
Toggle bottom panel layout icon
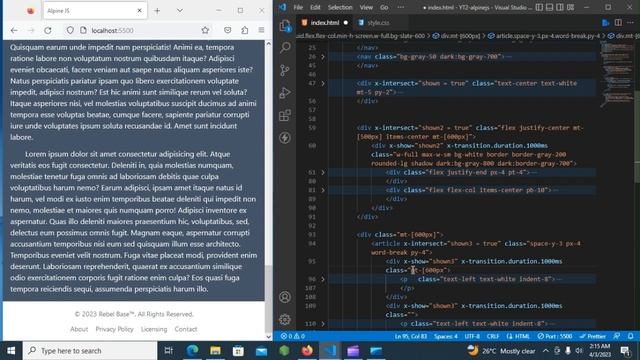(550, 7)
